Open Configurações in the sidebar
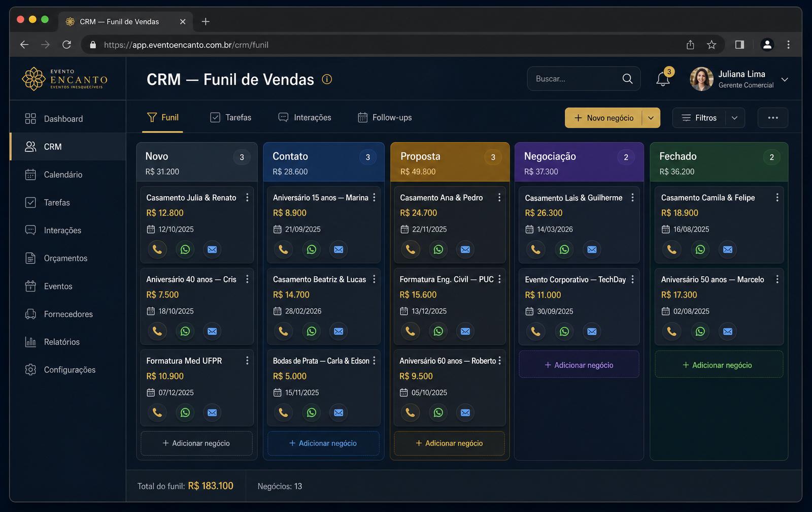812x512 pixels. [67, 370]
